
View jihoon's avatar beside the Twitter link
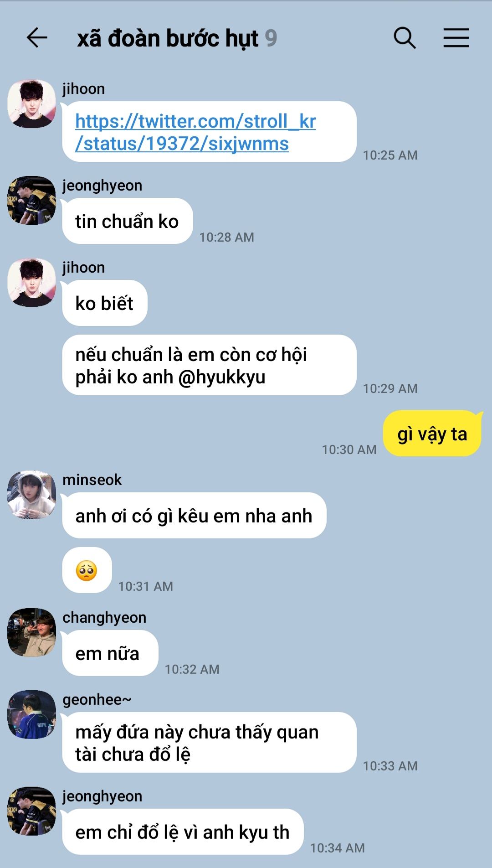[32, 104]
